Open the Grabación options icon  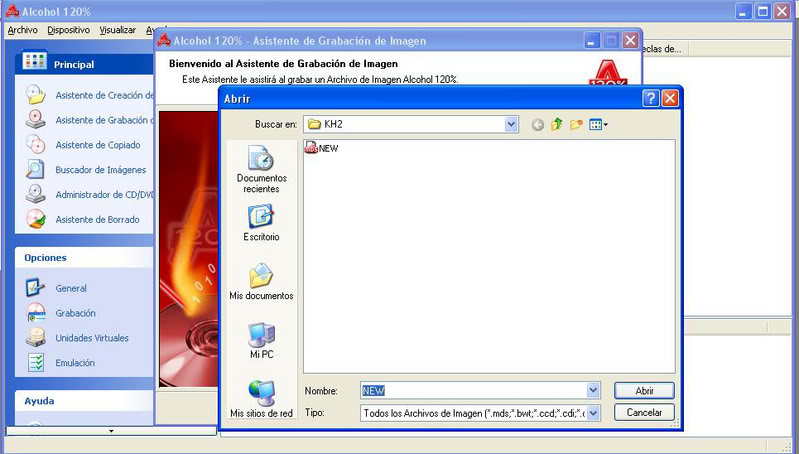[36, 313]
